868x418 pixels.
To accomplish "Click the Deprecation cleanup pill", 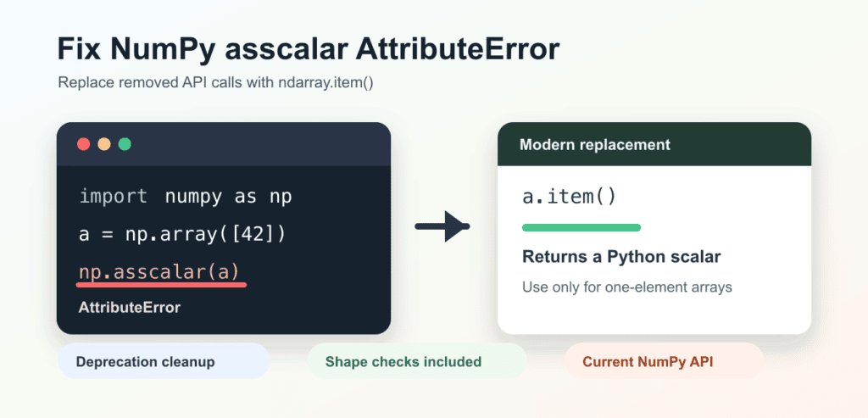I will coord(164,361).
